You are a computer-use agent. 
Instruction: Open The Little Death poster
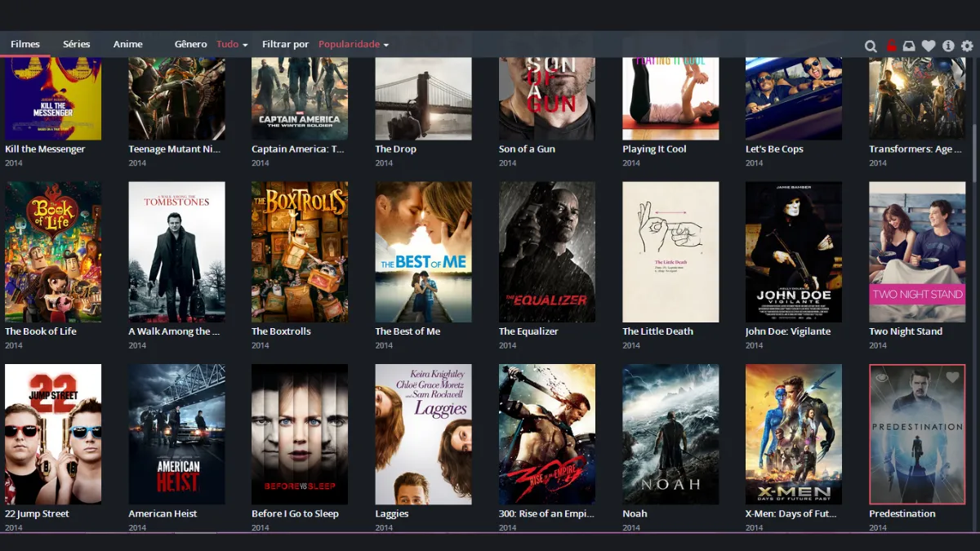(x=670, y=251)
